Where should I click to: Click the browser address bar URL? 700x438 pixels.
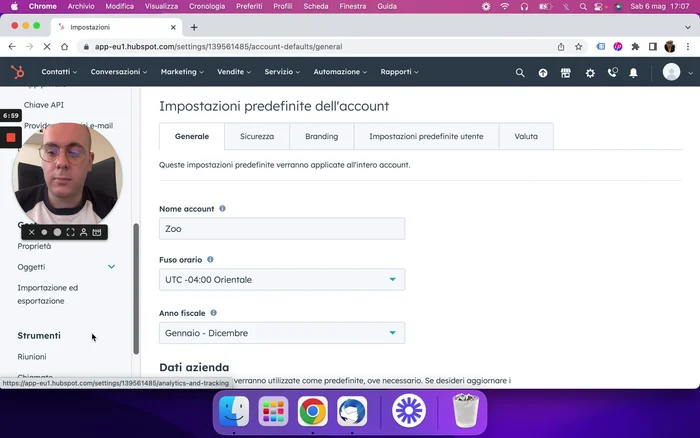pos(218,46)
